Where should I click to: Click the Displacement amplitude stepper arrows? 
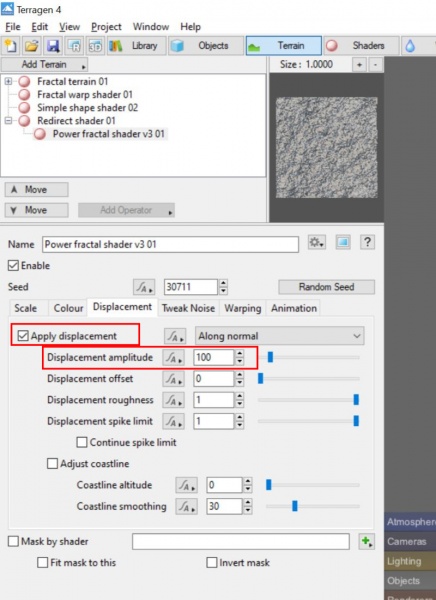[239, 357]
